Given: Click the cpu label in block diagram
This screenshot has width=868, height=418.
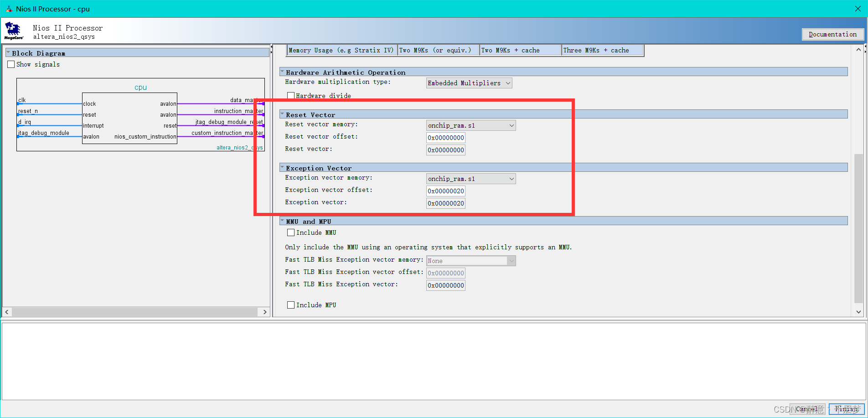Looking at the screenshot, I should 140,87.
